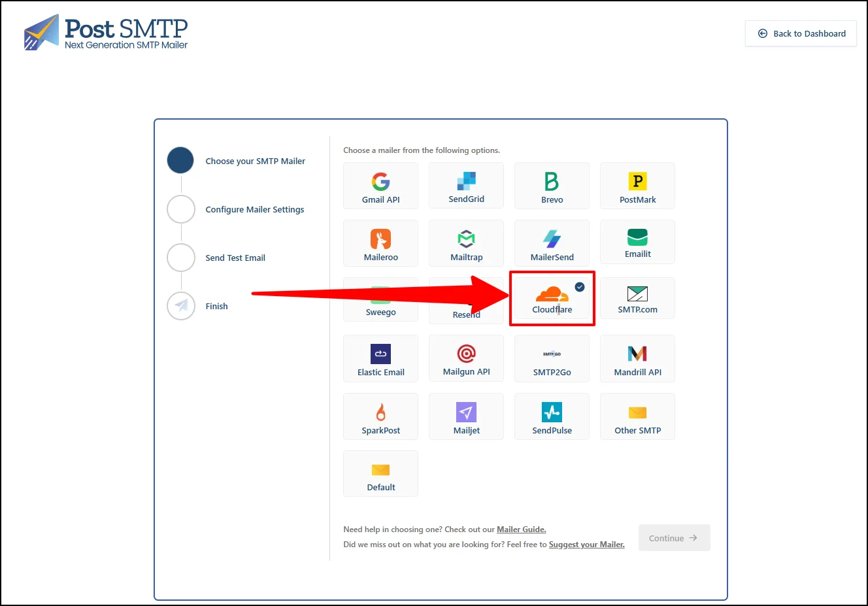Choose the SendGrid mailer icon
Screen dimensions: 868x606
coord(467,180)
